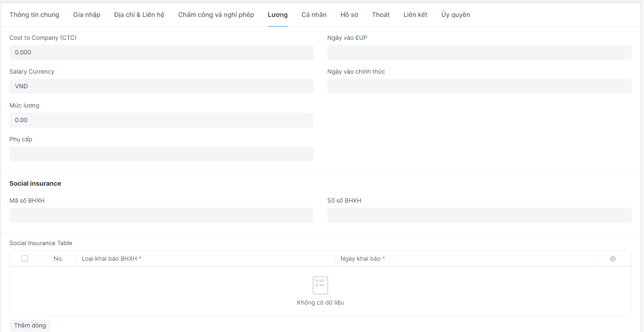
Task: Go to Địa chỉ & Liên hệ tab
Action: tap(139, 15)
